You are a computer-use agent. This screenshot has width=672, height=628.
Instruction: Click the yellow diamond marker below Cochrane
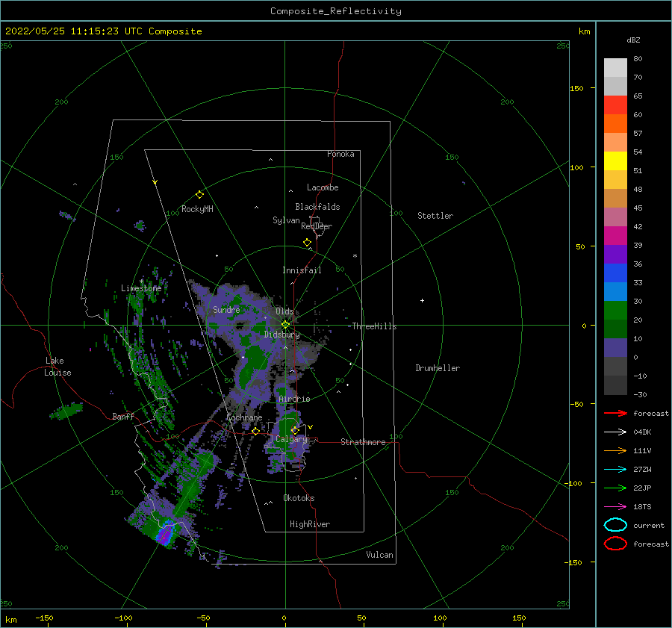[256, 432]
